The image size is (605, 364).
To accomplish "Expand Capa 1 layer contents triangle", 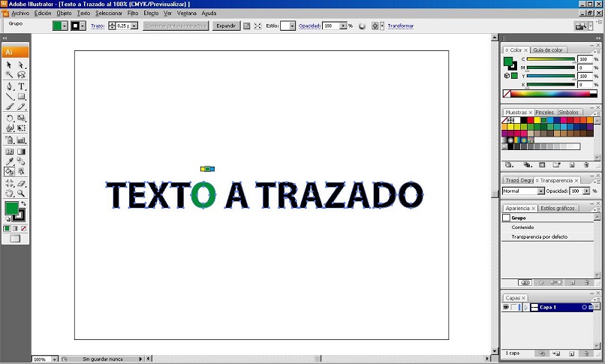I will coord(525,307).
